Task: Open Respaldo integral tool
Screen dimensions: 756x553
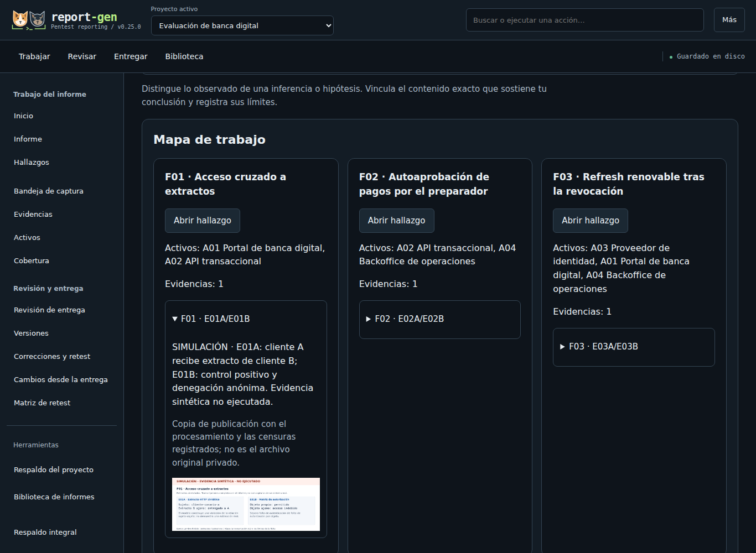Action: 61,532
